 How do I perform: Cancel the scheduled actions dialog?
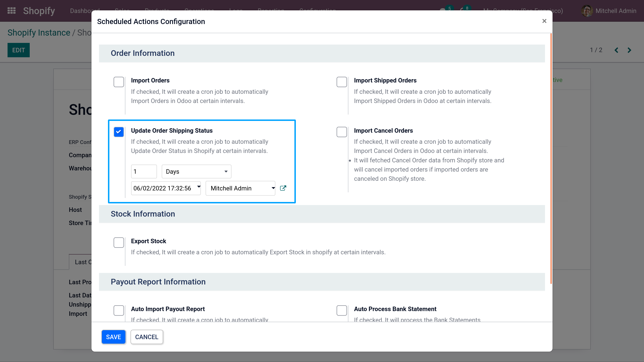point(147,337)
